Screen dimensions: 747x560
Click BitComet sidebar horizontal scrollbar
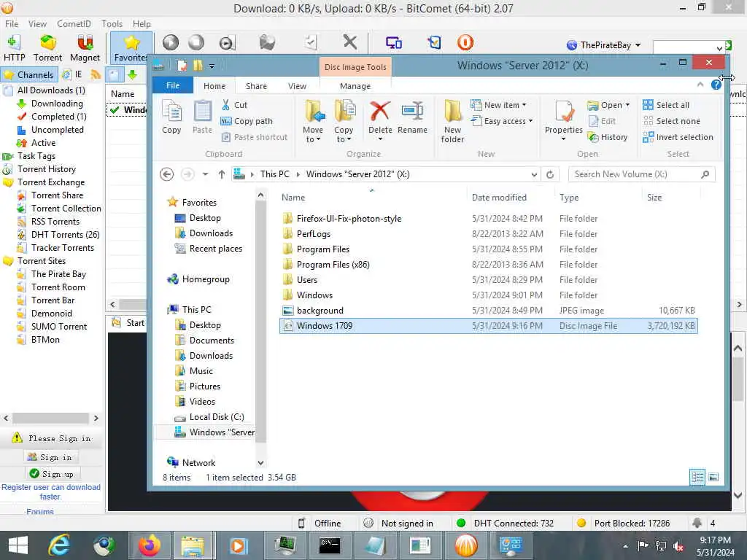pos(50,418)
